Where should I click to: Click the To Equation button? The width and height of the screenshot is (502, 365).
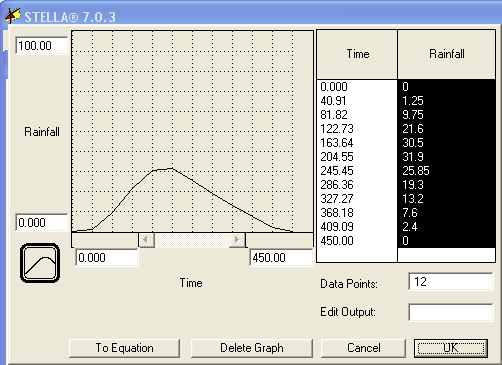point(124,348)
